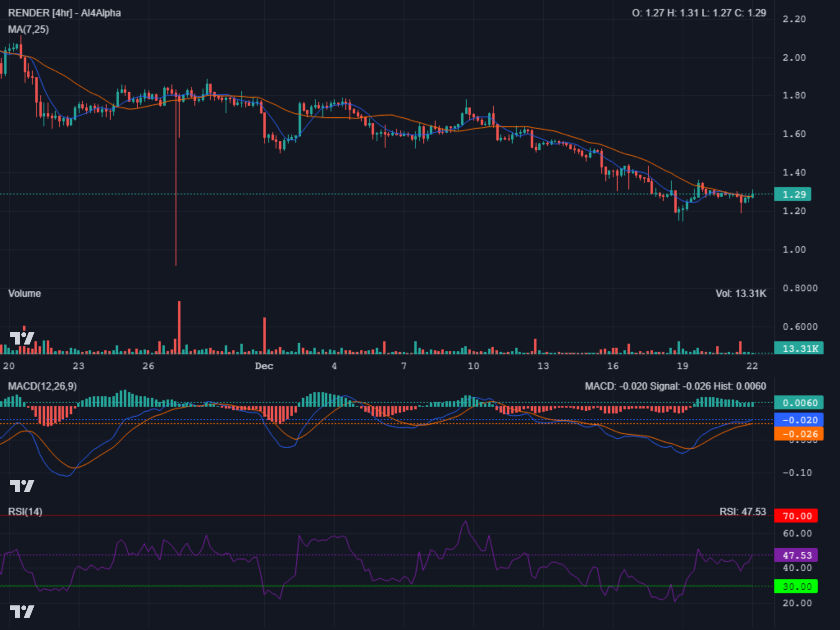Toggle the Volume indicator off
This screenshot has height=630, width=840.
(24, 294)
